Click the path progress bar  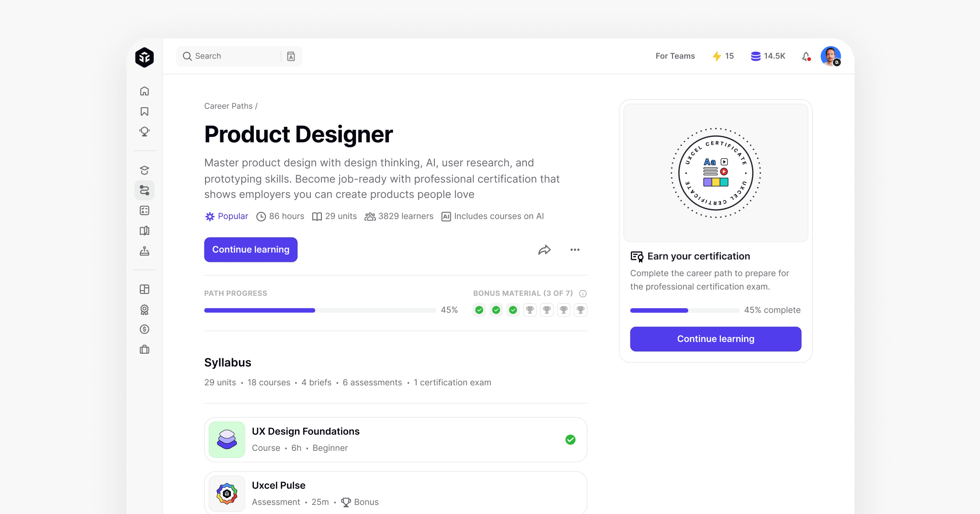coord(319,311)
